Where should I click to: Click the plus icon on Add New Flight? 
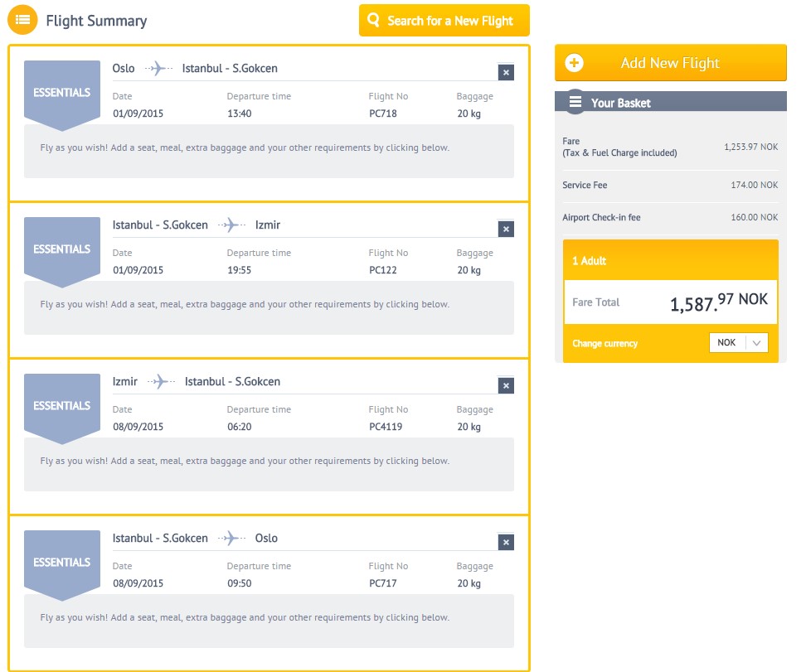pyautogui.click(x=574, y=63)
